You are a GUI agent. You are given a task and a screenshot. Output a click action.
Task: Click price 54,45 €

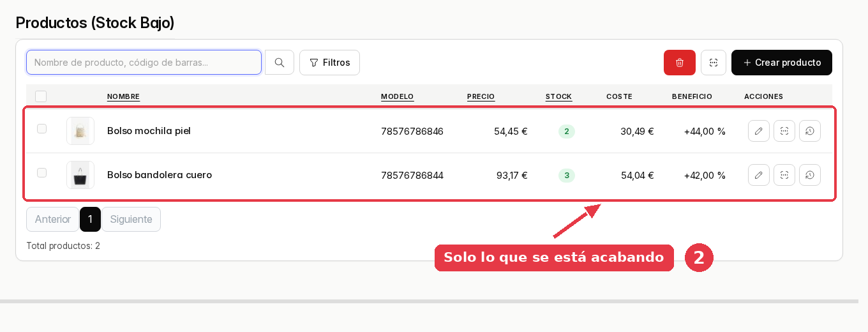pyautogui.click(x=511, y=132)
